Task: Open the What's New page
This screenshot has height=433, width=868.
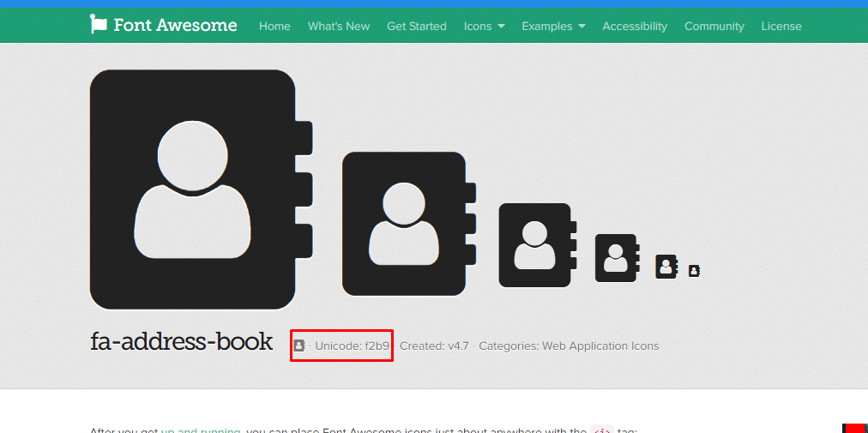Action: point(339,26)
